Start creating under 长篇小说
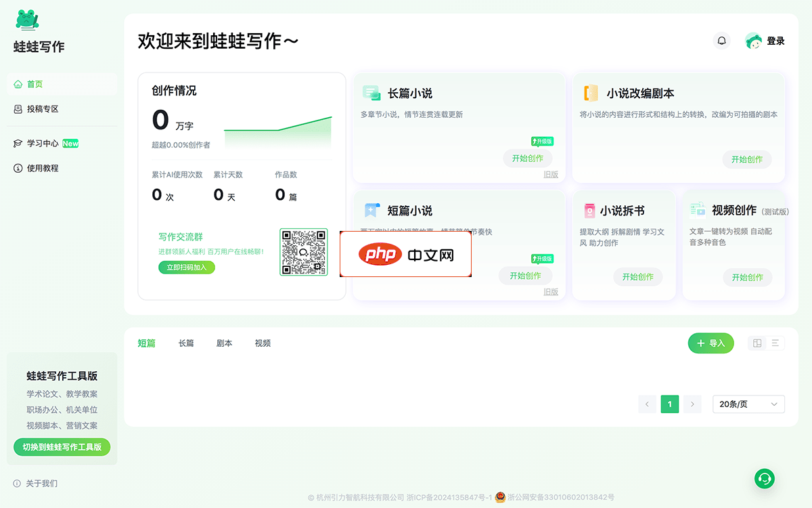The width and height of the screenshot is (812, 508). click(x=528, y=158)
